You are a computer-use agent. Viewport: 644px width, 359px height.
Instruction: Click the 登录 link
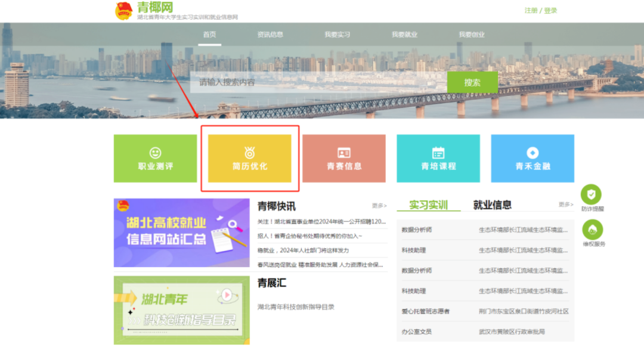pos(550,10)
